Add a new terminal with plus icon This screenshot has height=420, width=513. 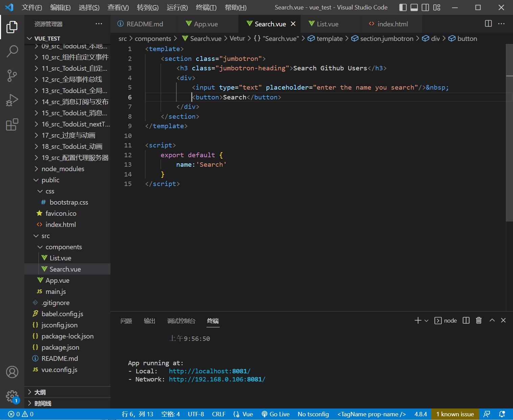418,320
